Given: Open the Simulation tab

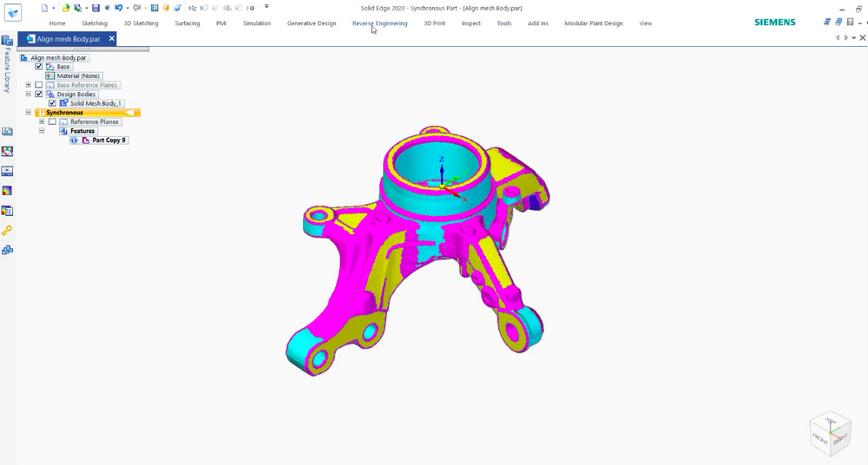Looking at the screenshot, I should coord(257,23).
